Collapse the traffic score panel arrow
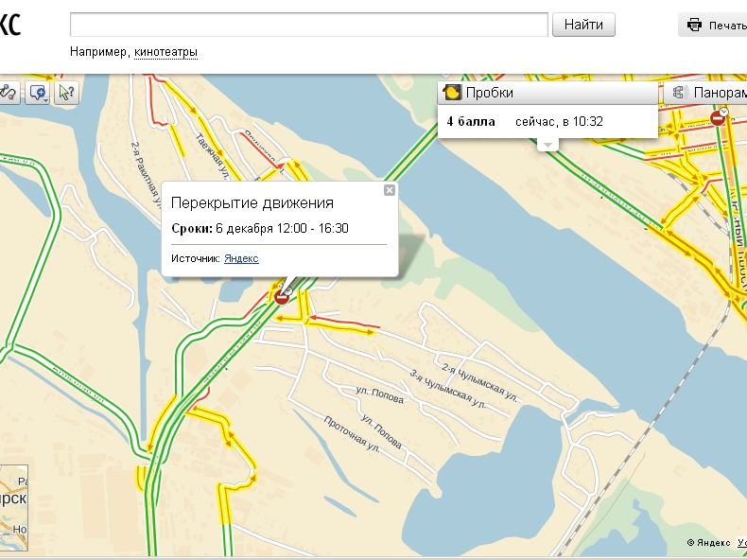Image resolution: width=747 pixels, height=560 pixels. click(547, 145)
